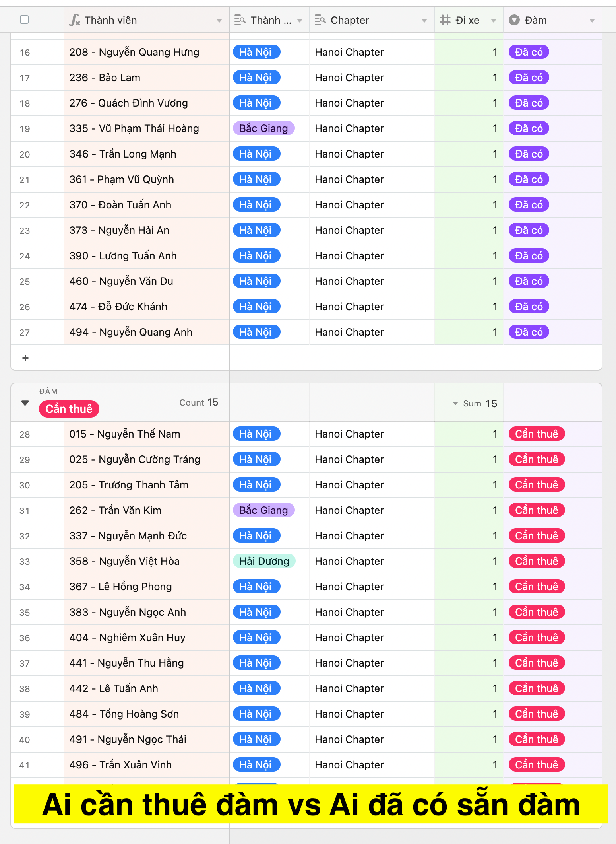Select the Hải Dương tag in row 33
This screenshot has width=616, height=844.
click(x=264, y=561)
